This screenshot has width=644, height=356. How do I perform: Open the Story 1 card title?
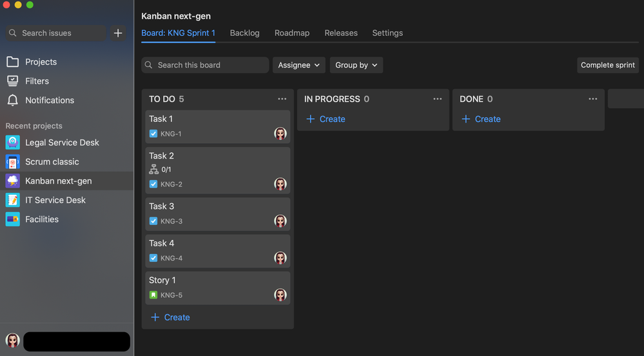coord(162,281)
